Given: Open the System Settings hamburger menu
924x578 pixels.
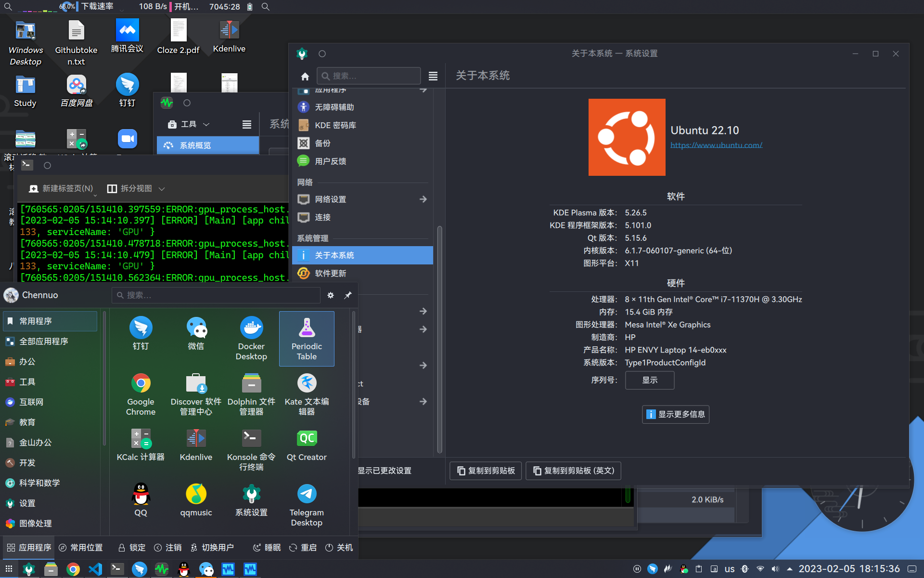Looking at the screenshot, I should [433, 76].
